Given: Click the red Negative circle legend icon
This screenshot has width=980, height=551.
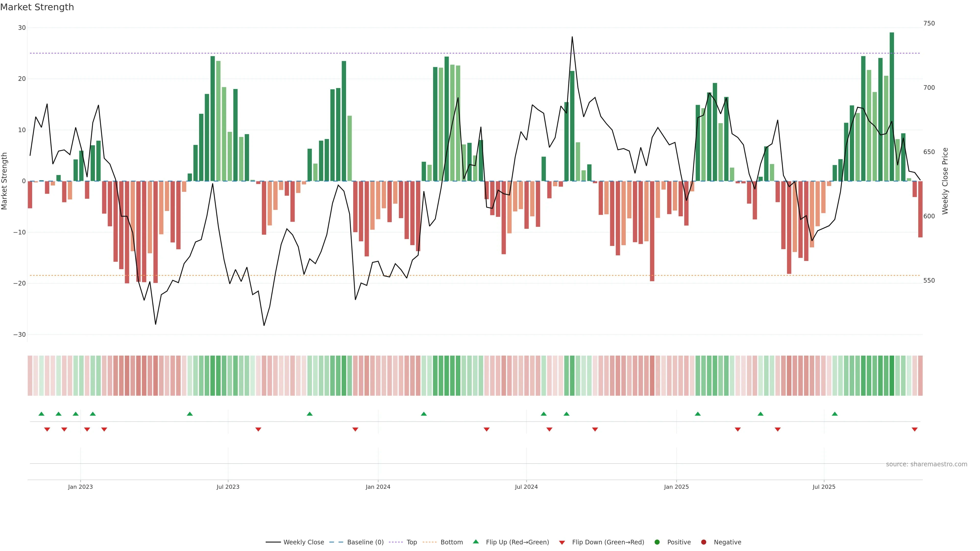Looking at the screenshot, I should point(703,542).
